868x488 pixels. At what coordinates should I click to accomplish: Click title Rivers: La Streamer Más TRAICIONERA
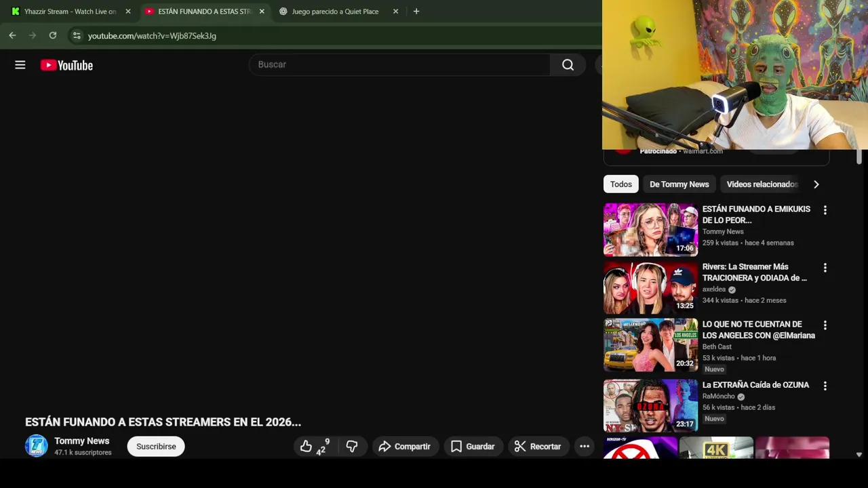[755, 272]
